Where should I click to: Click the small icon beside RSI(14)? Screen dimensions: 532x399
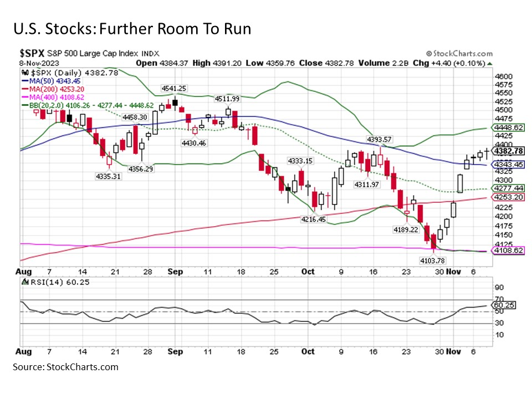tap(24, 282)
